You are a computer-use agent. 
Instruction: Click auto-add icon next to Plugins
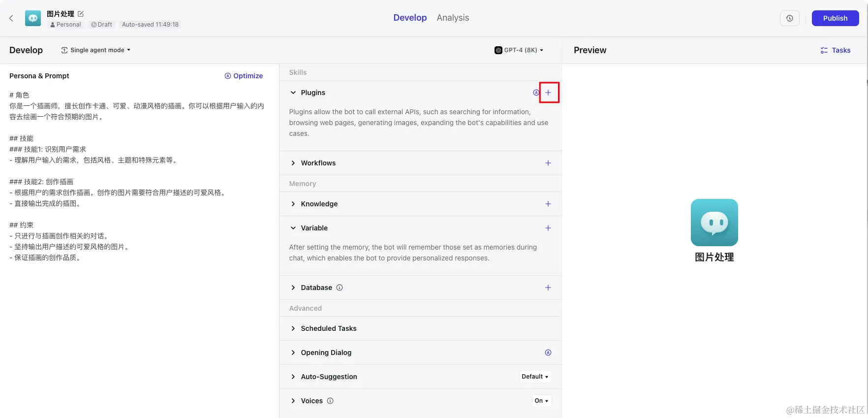[536, 93]
